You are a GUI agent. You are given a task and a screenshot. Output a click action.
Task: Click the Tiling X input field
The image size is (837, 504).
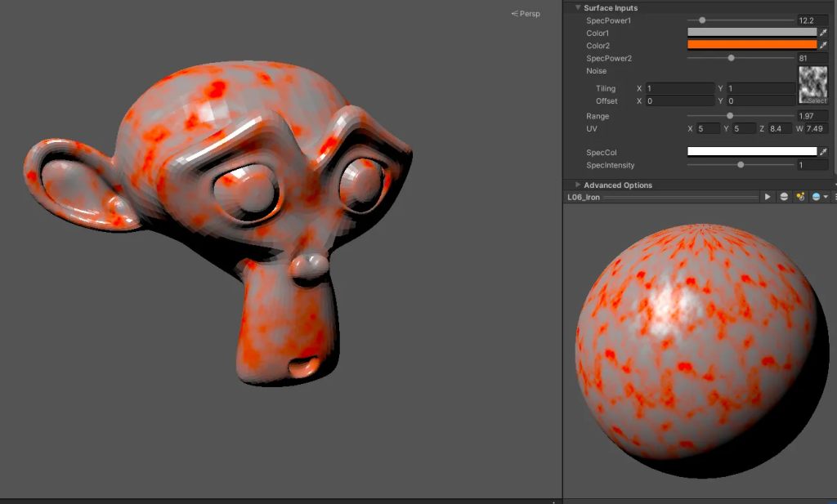(x=679, y=88)
